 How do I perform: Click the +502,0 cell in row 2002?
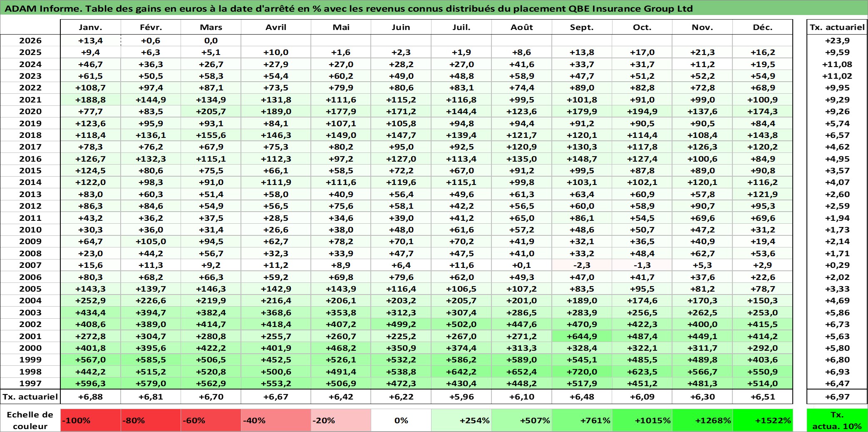pyautogui.click(x=461, y=324)
